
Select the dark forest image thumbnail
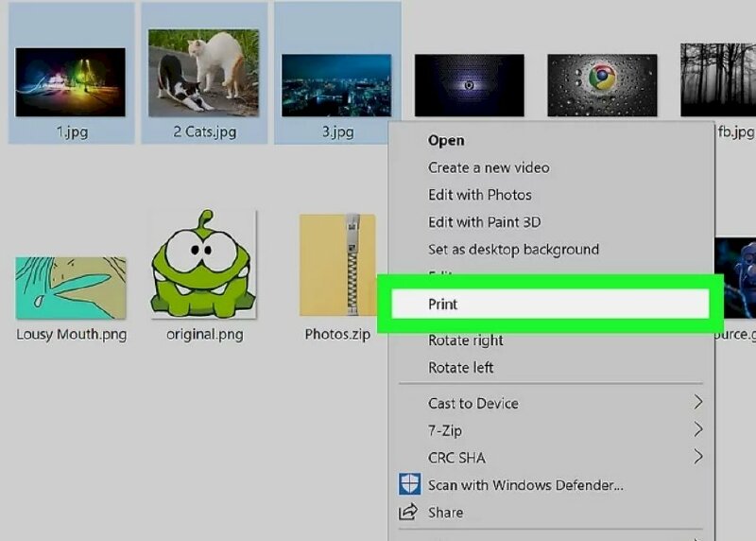pos(717,79)
